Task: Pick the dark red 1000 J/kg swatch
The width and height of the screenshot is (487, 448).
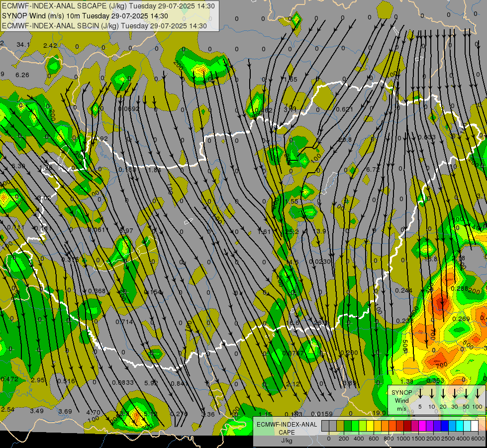Action: click(x=407, y=426)
